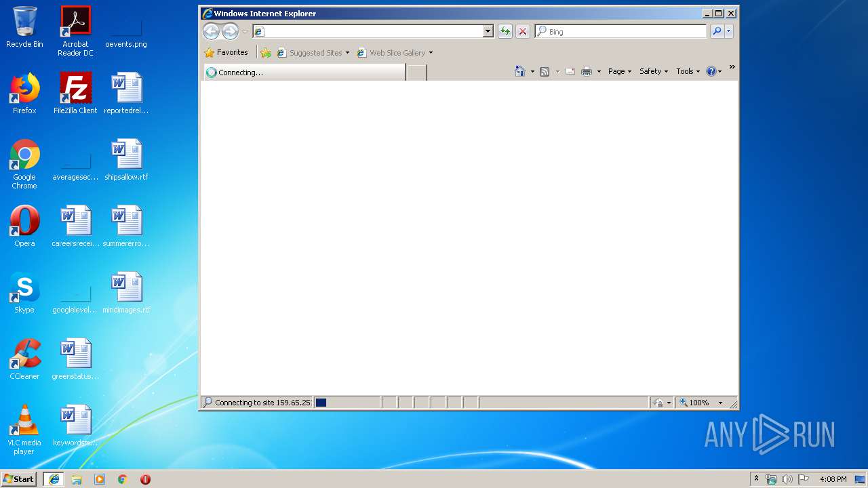Select Acrobat Reader DC desktop icon
Screen dimensions: 868x488
pyautogui.click(x=75, y=31)
